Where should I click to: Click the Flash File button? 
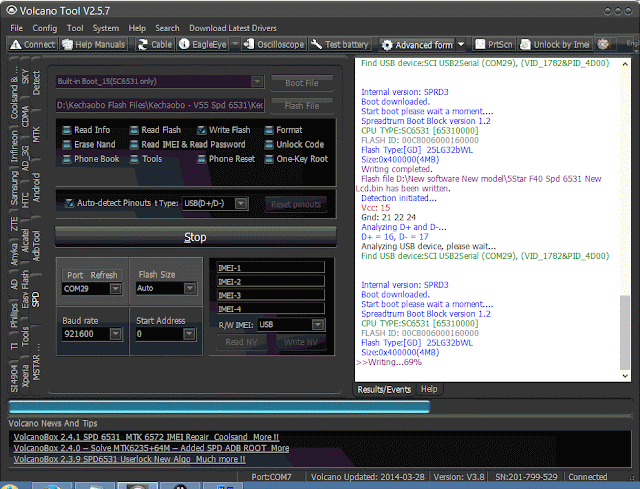302,106
